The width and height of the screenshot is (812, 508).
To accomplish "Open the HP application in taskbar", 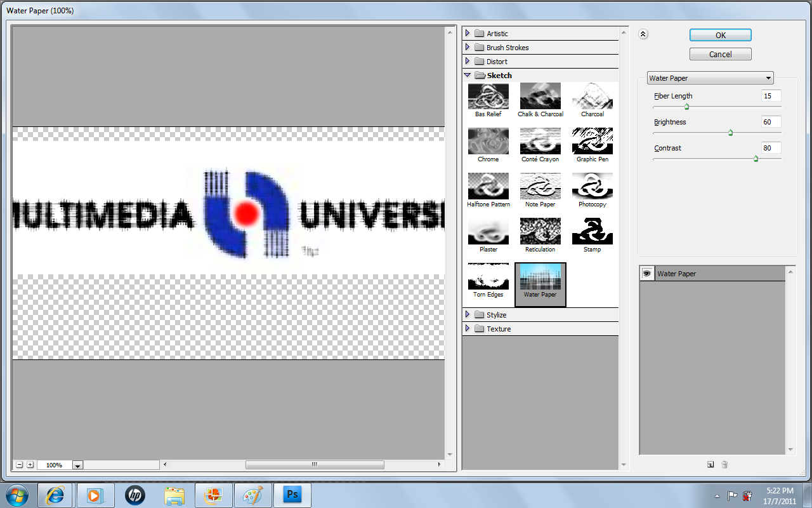I will (134, 495).
